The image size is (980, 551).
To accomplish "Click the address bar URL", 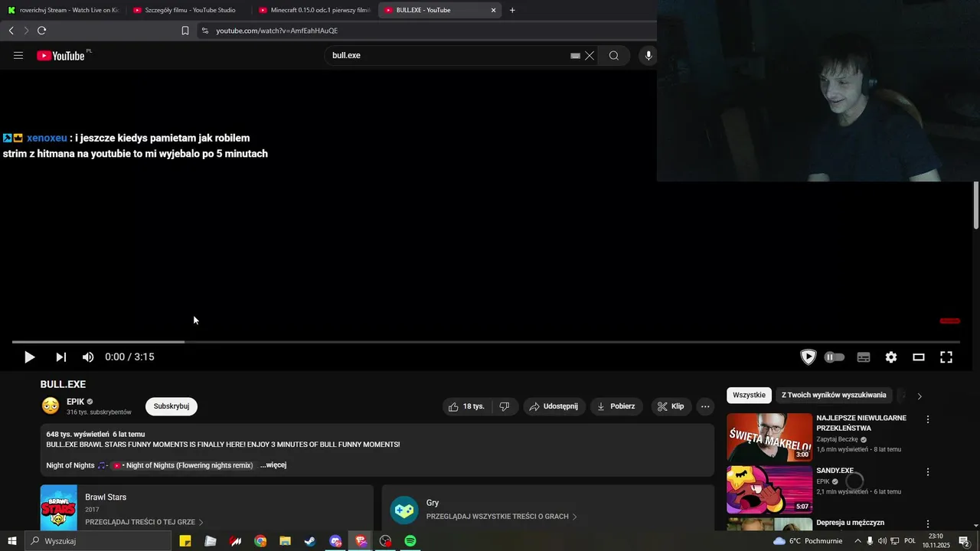I will click(276, 31).
